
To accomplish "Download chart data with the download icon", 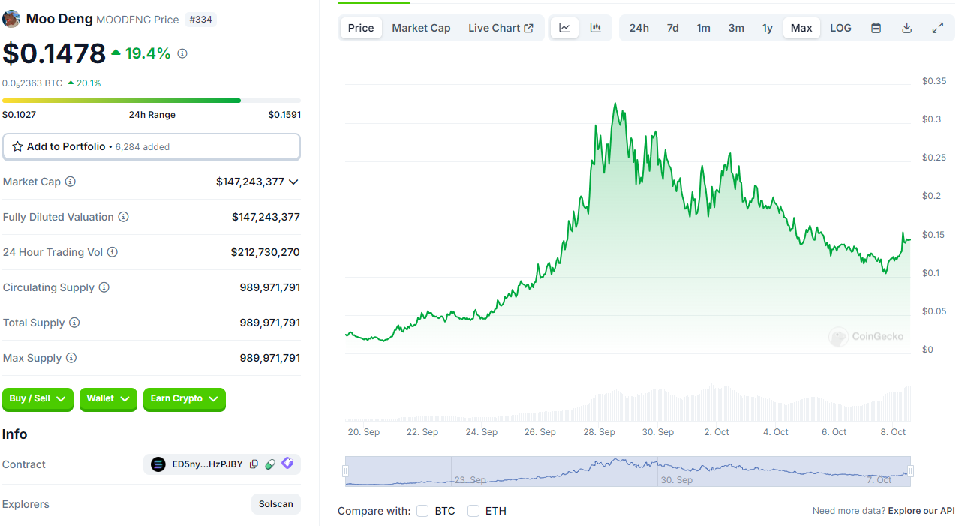I will click(x=906, y=28).
